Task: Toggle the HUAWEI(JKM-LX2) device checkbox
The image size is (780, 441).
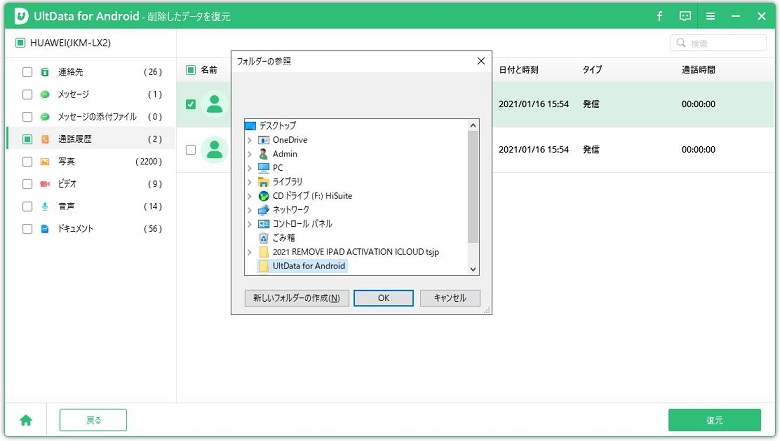Action: coord(20,43)
